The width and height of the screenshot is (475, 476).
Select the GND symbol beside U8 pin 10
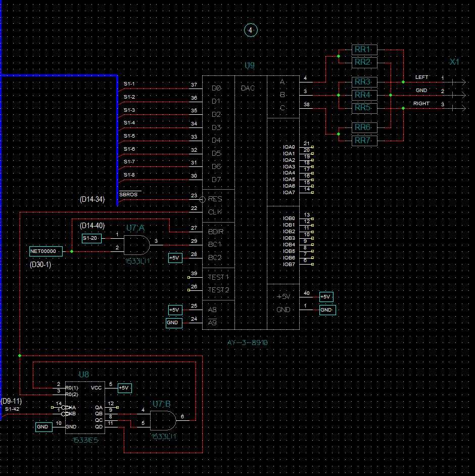pyautogui.click(x=43, y=427)
